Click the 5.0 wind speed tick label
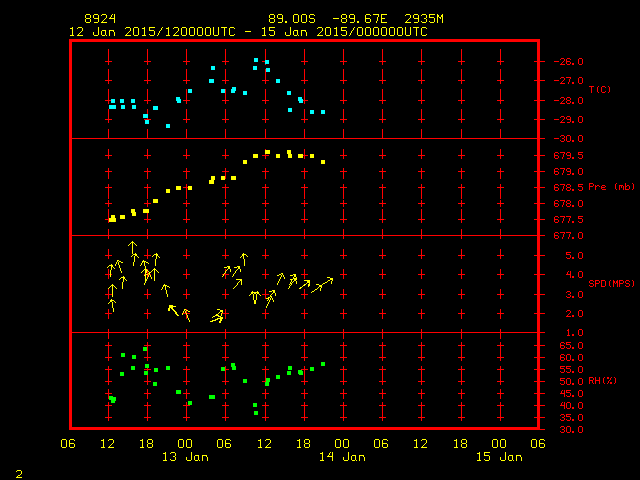 tap(574, 256)
